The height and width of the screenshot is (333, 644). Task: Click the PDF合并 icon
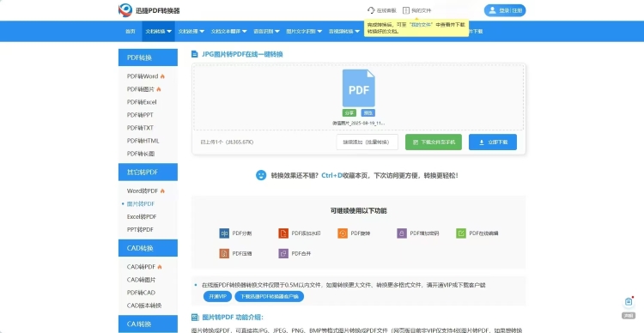click(x=283, y=253)
